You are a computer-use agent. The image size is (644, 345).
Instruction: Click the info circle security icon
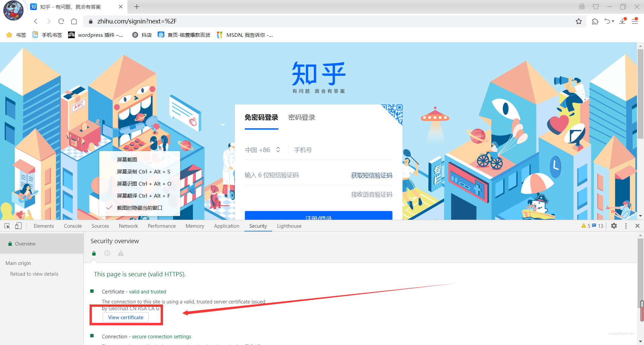coord(107,254)
